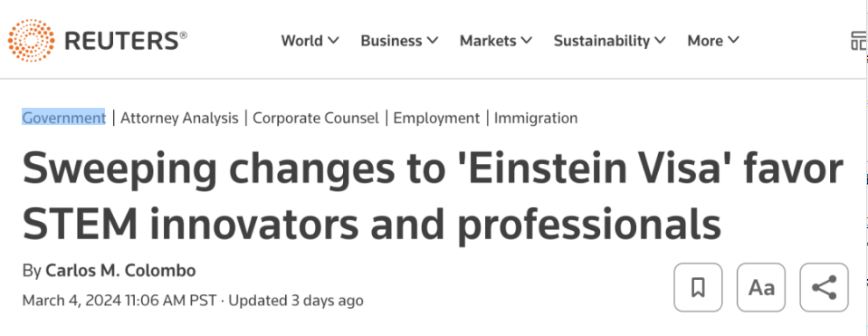Image resolution: width=868 pixels, height=336 pixels.
Task: Go to the Attorney Analysis section
Action: 179,118
